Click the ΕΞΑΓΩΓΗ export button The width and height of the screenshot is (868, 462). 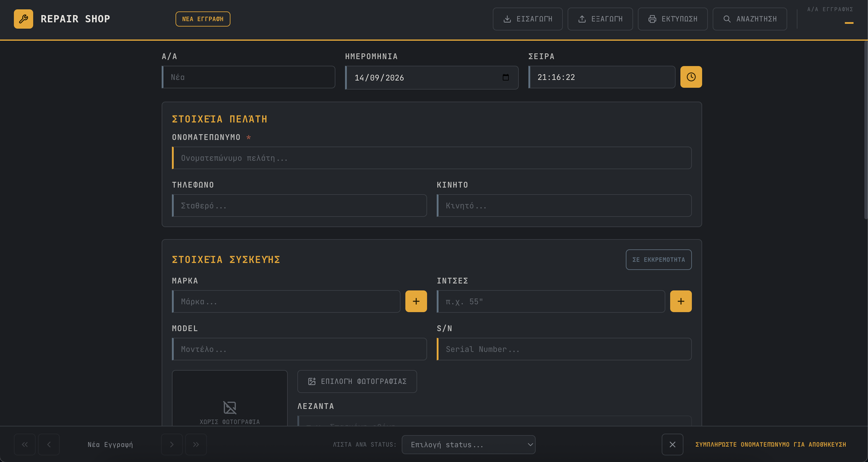tap(600, 19)
